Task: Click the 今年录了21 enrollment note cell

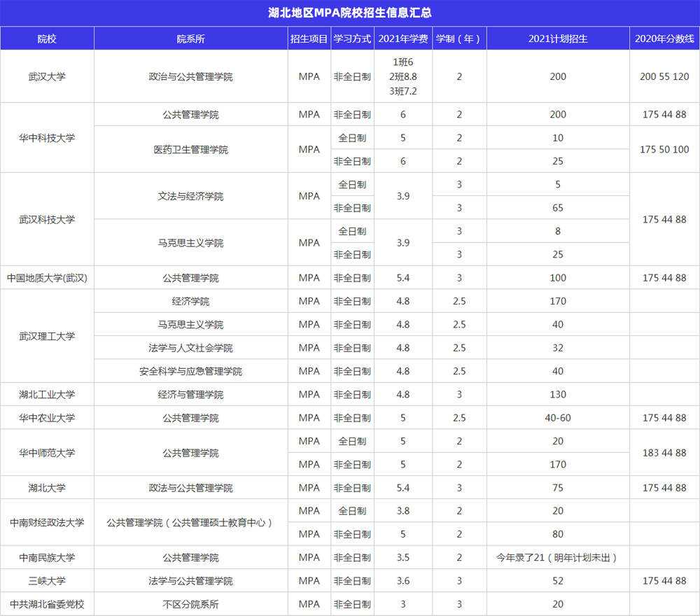Action: click(558, 558)
